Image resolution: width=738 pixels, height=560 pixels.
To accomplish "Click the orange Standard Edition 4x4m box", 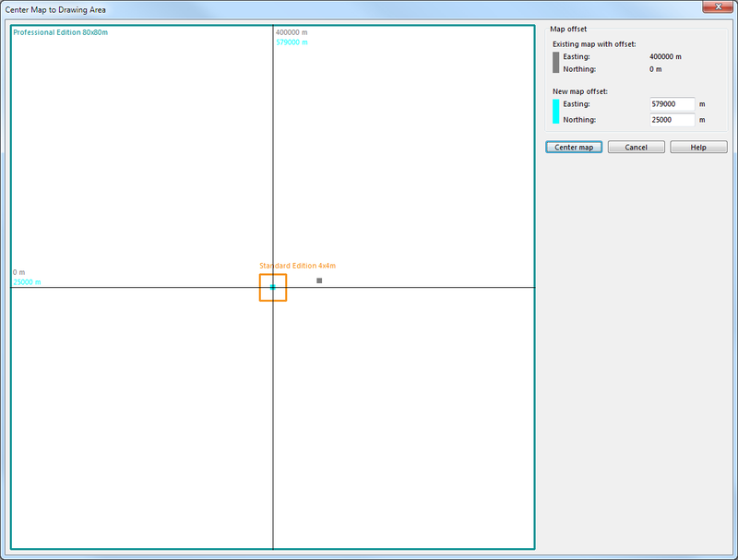I will click(273, 288).
